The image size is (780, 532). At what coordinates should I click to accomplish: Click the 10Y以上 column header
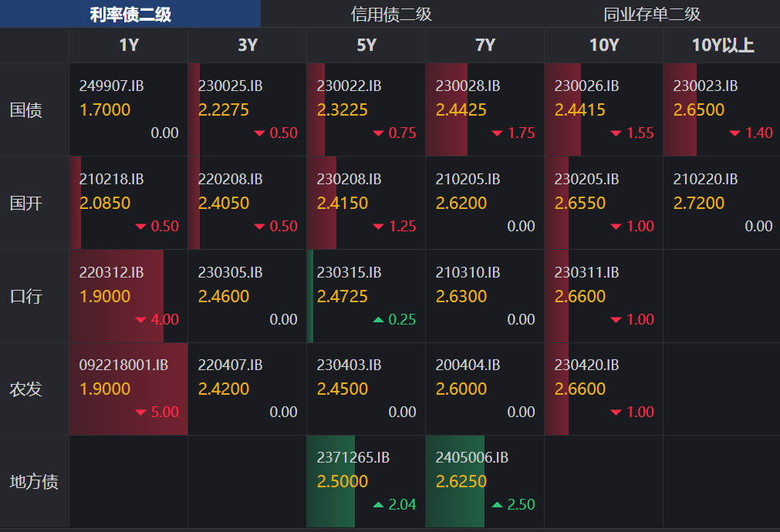tap(722, 45)
